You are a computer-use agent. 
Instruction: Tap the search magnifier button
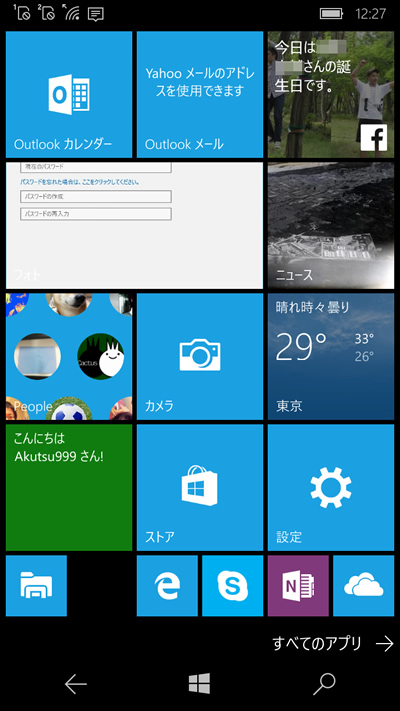[x=324, y=684]
